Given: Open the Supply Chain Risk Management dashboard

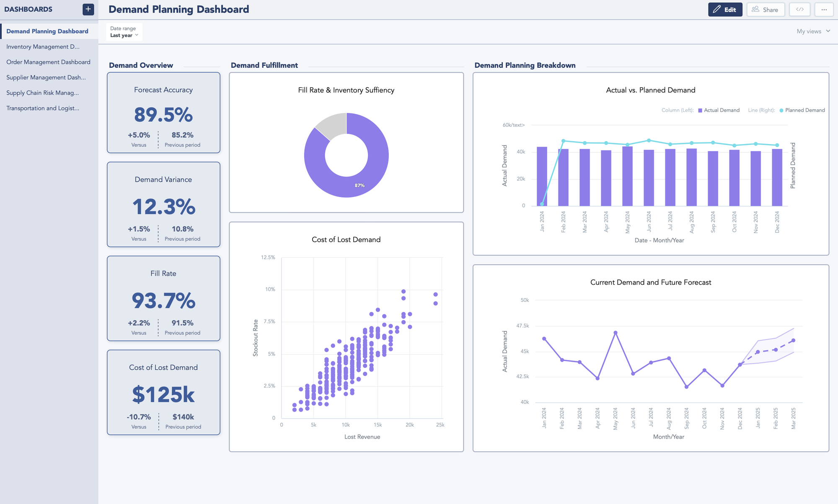Looking at the screenshot, I should click(x=43, y=93).
